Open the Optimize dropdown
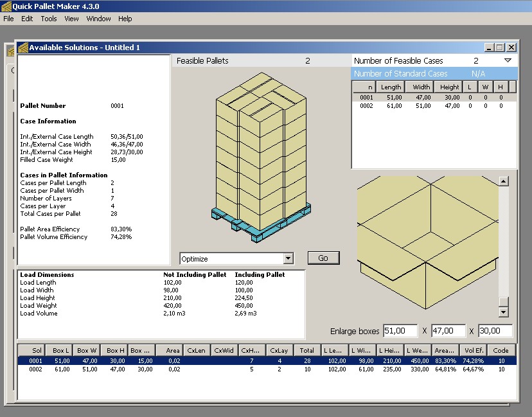Image resolution: width=532 pixels, height=417 pixels. point(288,258)
